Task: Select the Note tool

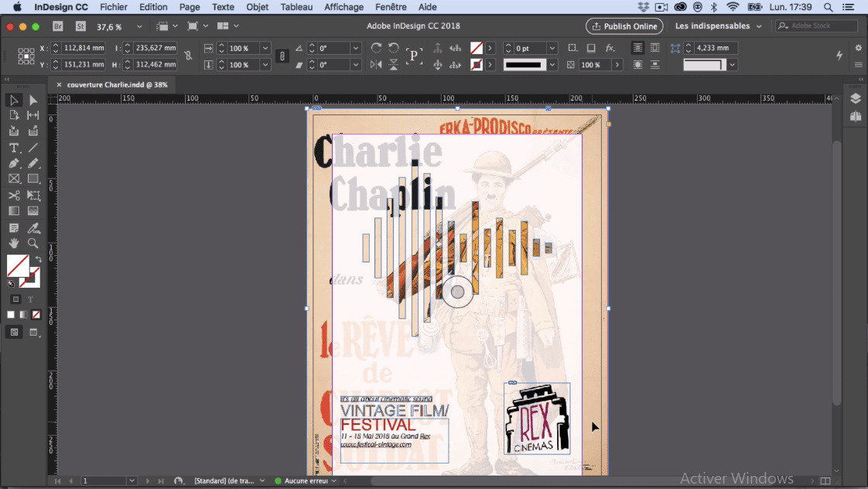Action: pos(14,228)
